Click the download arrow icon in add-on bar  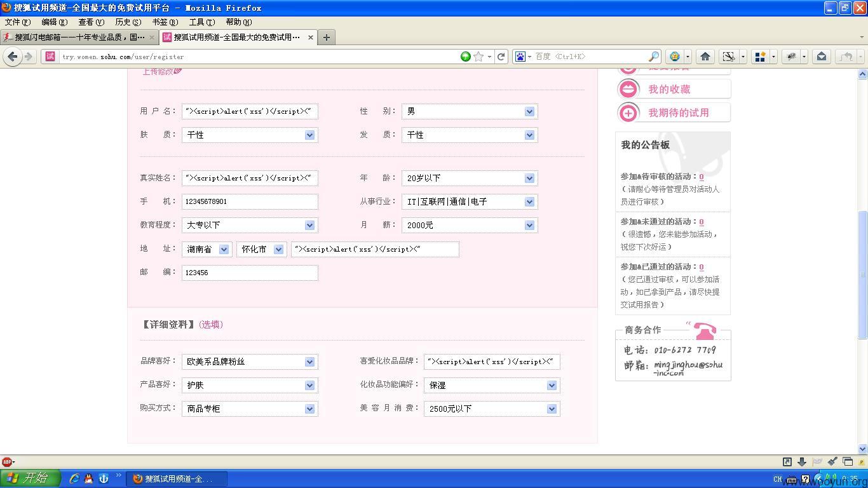(x=802, y=462)
